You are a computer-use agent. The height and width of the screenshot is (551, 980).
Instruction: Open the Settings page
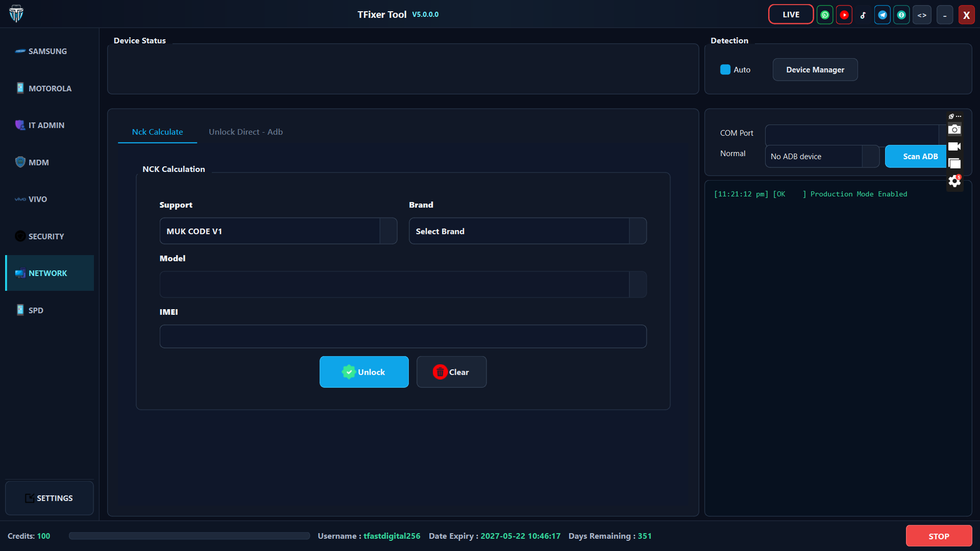point(50,498)
